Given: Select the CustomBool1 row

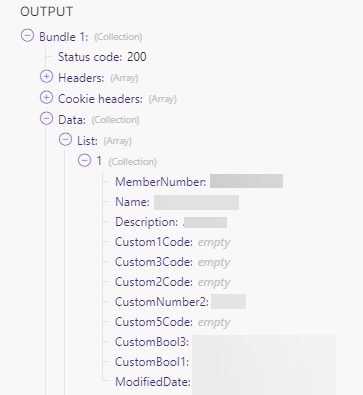Looking at the screenshot, I should (225, 362).
